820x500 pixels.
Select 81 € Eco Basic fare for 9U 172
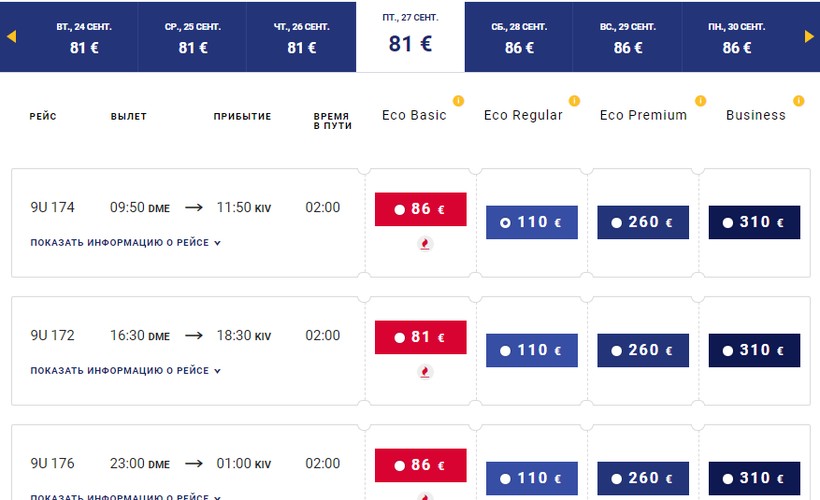(x=420, y=337)
